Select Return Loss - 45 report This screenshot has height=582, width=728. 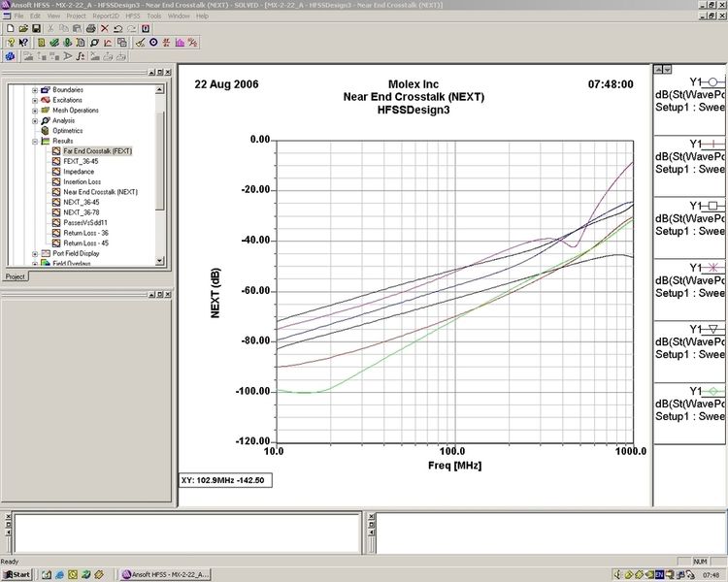(85, 243)
